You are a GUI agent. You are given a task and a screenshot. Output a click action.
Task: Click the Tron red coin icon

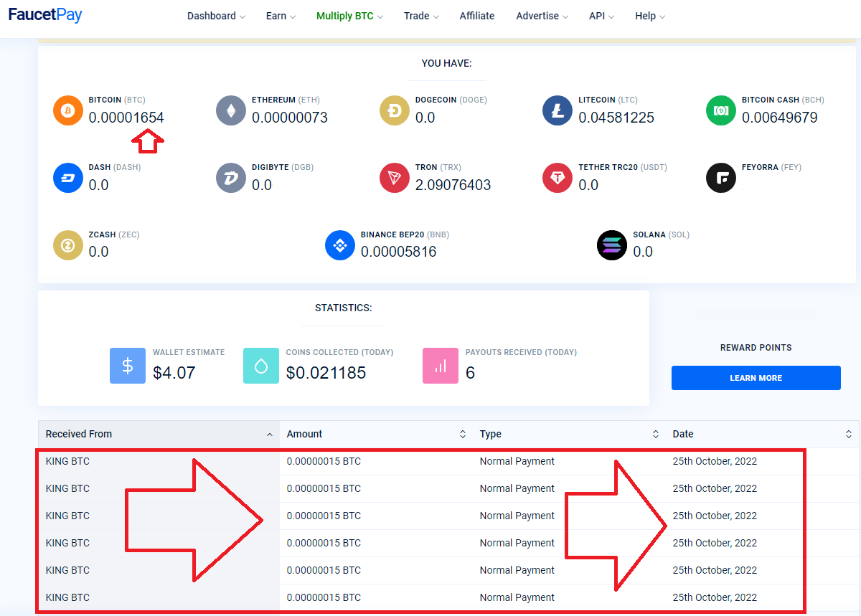pyautogui.click(x=395, y=178)
